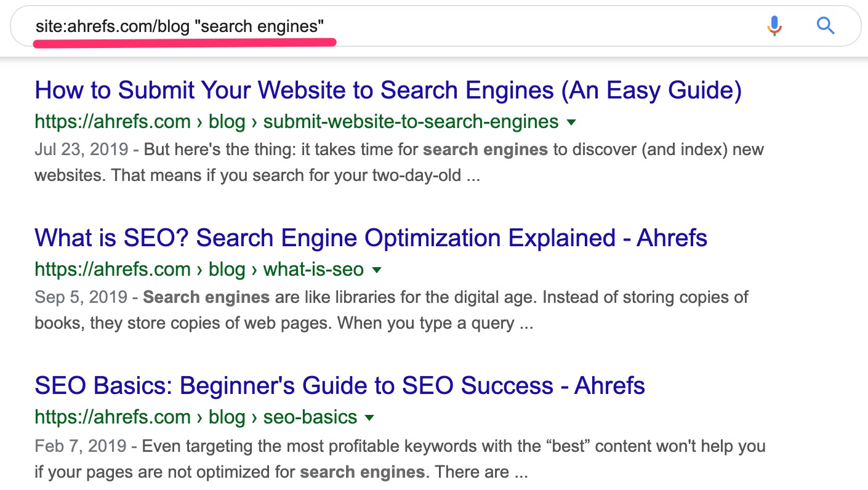Screen dimensions: 868x490
Task: Start voice search with the microphone icon
Action: point(774,26)
